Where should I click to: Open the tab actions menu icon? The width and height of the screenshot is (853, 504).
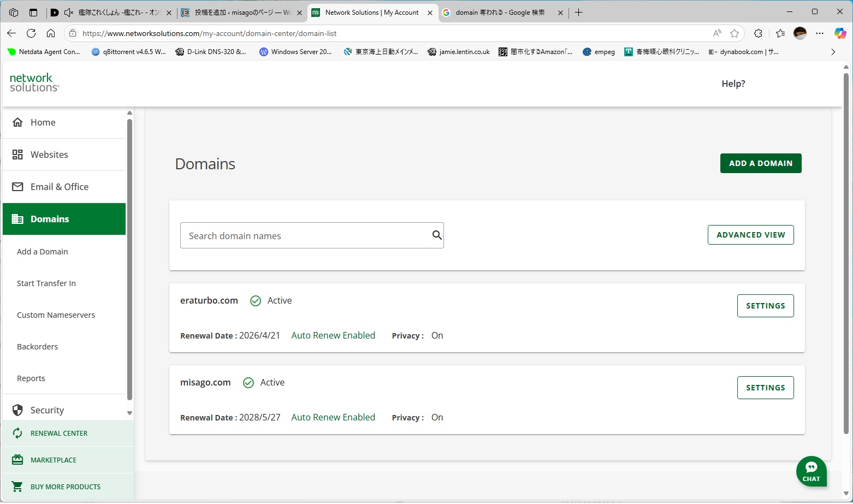tap(33, 13)
